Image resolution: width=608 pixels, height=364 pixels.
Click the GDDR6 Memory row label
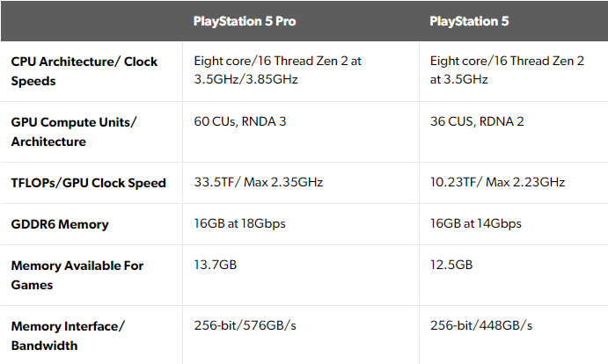(x=60, y=224)
